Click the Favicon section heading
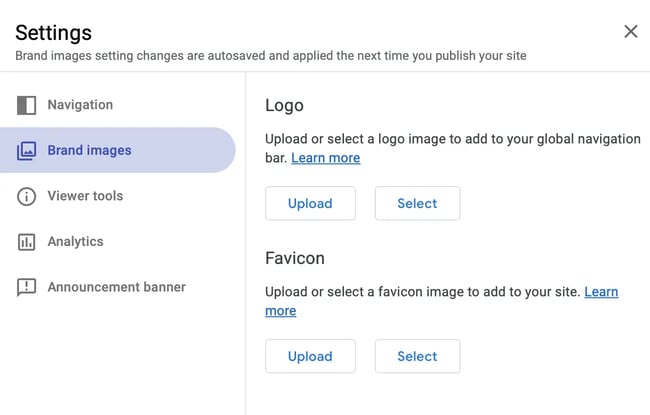 click(x=295, y=258)
